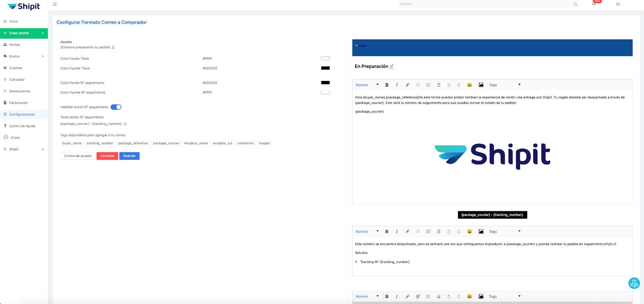Image resolution: width=644 pixels, height=304 pixels.
Task: Click the search magnifier icon
Action: coord(576,4)
